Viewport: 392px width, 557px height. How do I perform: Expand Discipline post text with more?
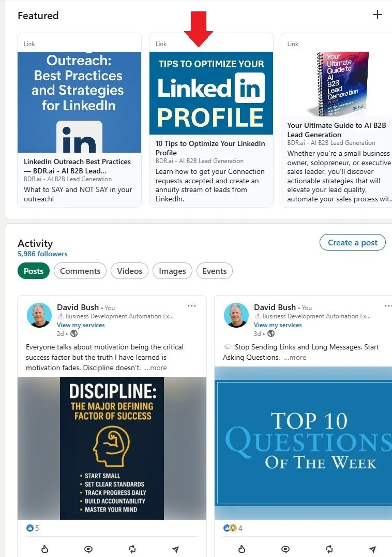(x=156, y=368)
